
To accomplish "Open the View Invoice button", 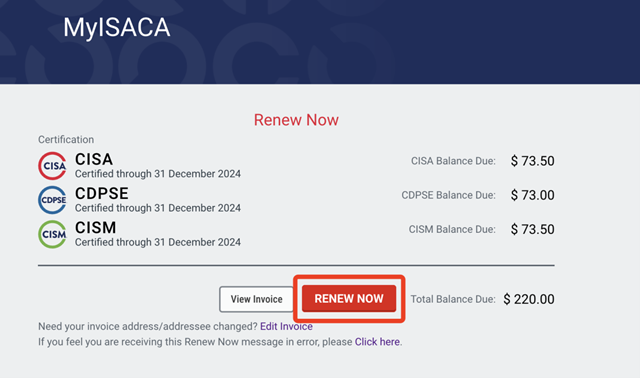I will click(256, 299).
